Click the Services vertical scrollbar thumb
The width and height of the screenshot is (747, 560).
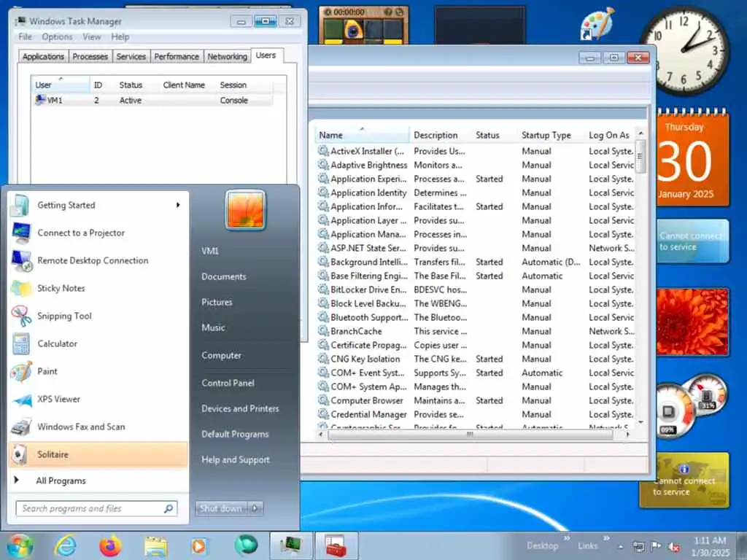pos(640,157)
